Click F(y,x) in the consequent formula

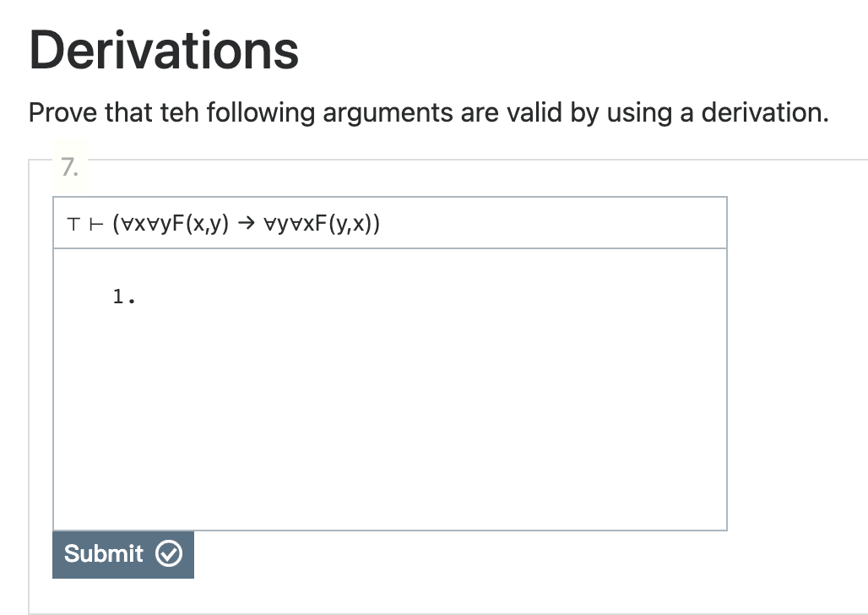(x=344, y=222)
